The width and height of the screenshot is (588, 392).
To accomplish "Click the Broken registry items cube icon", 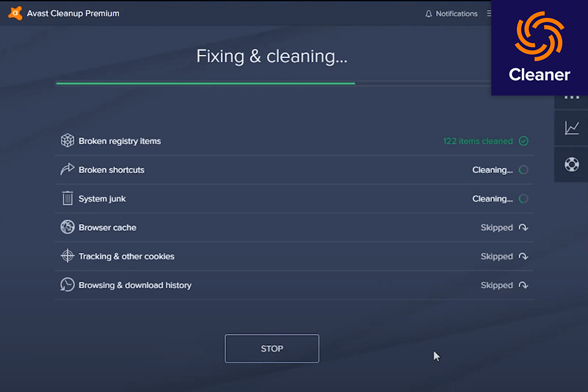I will point(67,141).
